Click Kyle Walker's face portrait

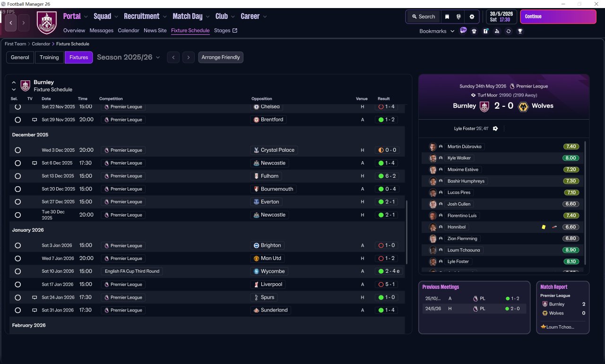(432, 158)
